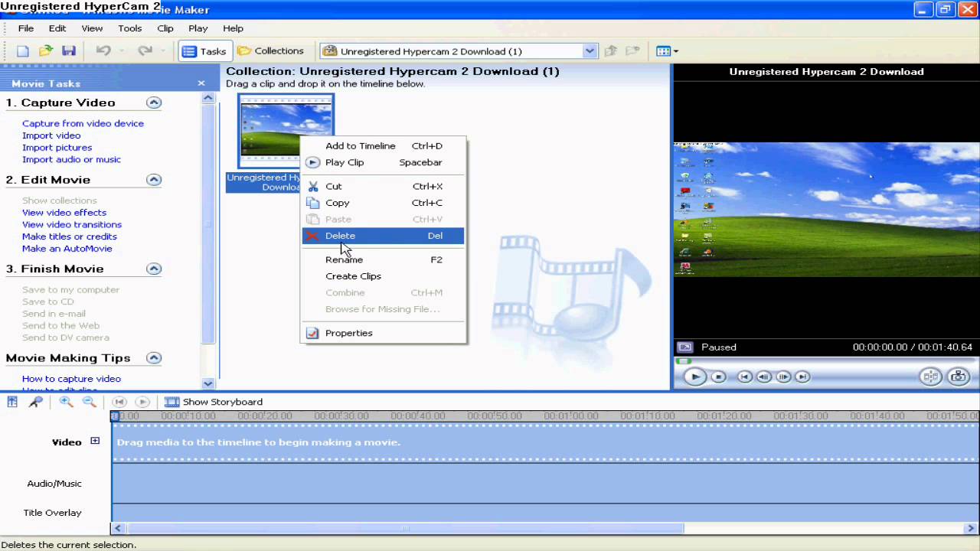Viewport: 980px width, 551px height.
Task: Click the Show Storyboard button
Action: (x=214, y=402)
